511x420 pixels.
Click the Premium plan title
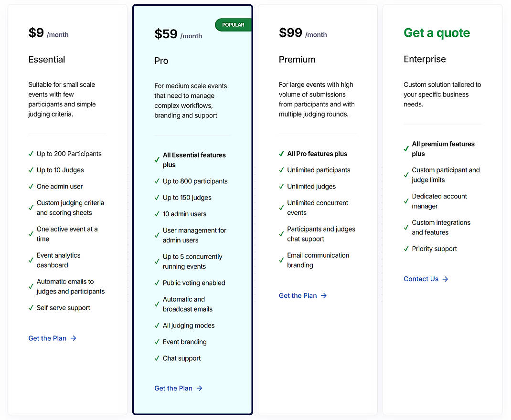pos(297,60)
